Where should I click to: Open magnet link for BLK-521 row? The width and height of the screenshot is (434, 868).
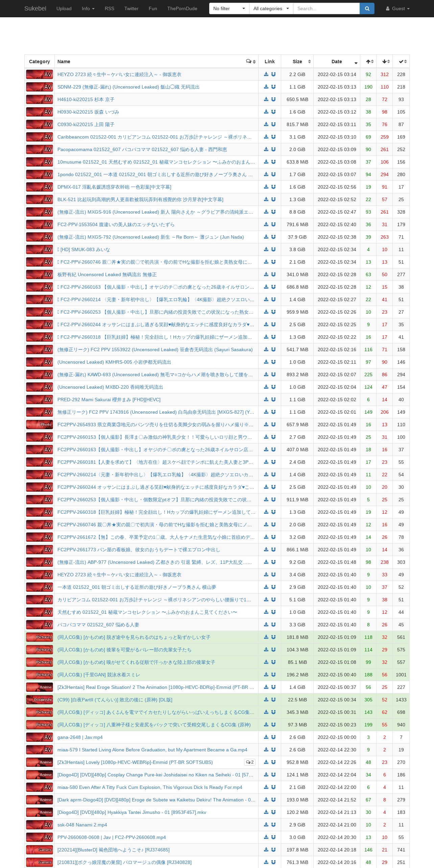point(273,199)
